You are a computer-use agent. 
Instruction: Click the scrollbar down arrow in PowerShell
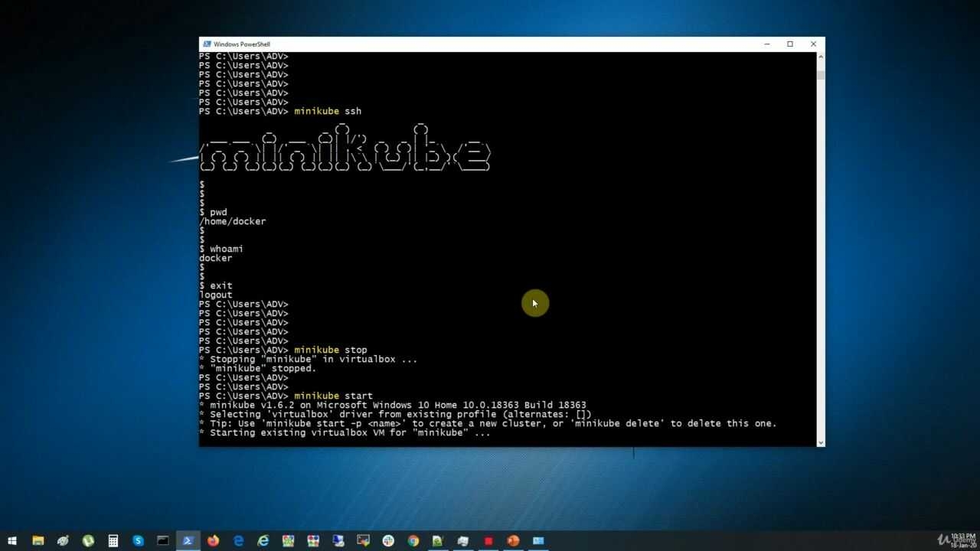click(821, 442)
